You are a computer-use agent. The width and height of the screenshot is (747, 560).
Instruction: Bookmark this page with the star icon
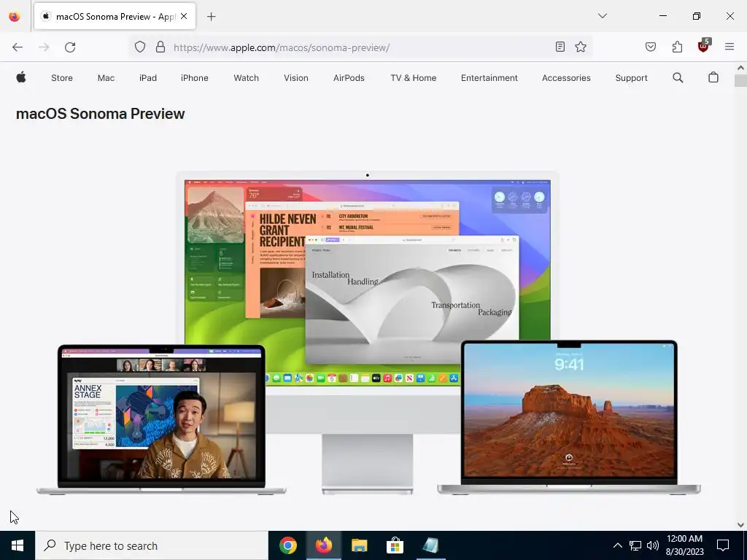(580, 47)
